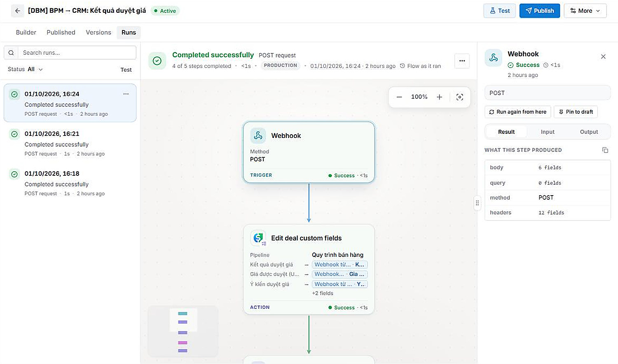Select the Input tab in the step panel
Screen dimensions: 618x364
click(x=548, y=132)
